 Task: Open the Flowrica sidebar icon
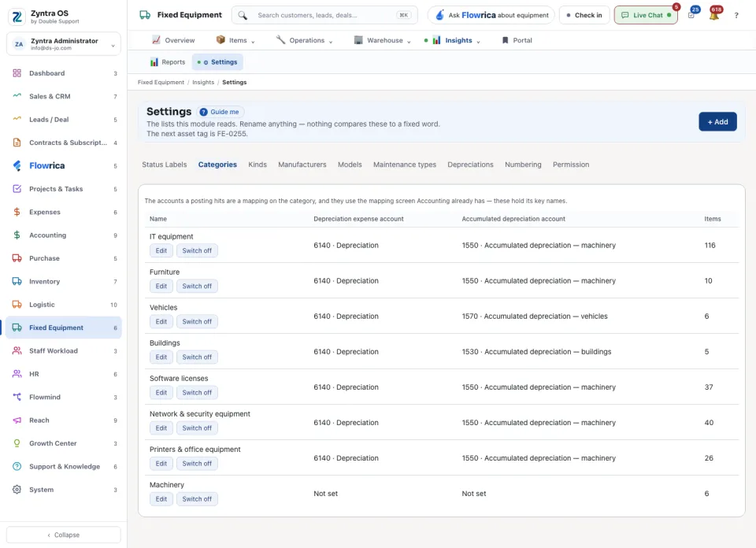17,166
